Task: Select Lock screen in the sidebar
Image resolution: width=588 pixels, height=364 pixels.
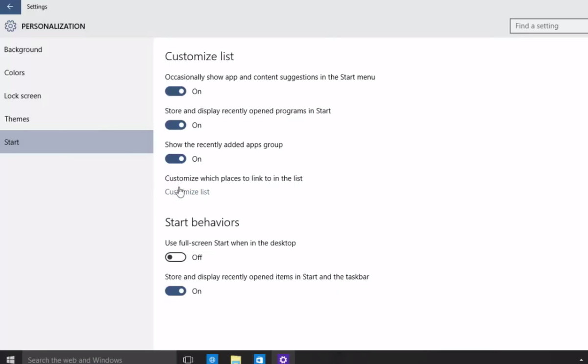Action: (x=23, y=96)
